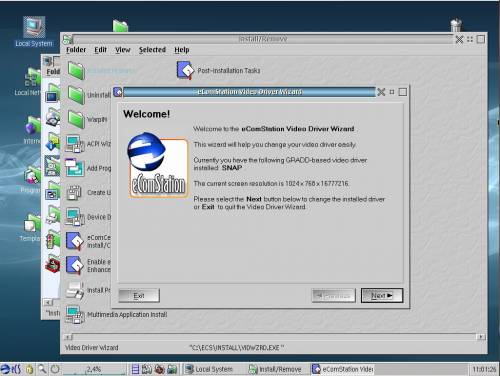Click the Exit button in Video Driver Wizard
Viewport: 500px width, 376px height.
[139, 295]
